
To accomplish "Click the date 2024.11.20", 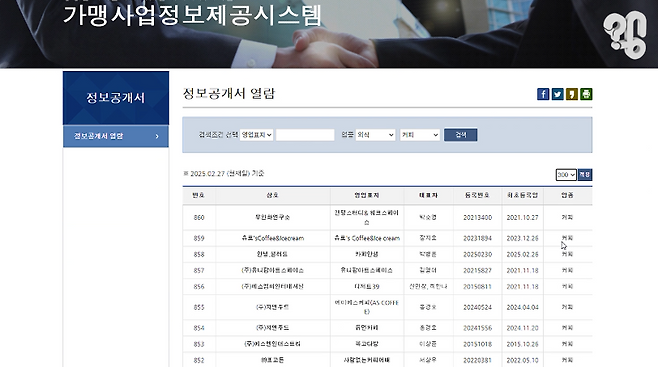I will pos(522,328).
